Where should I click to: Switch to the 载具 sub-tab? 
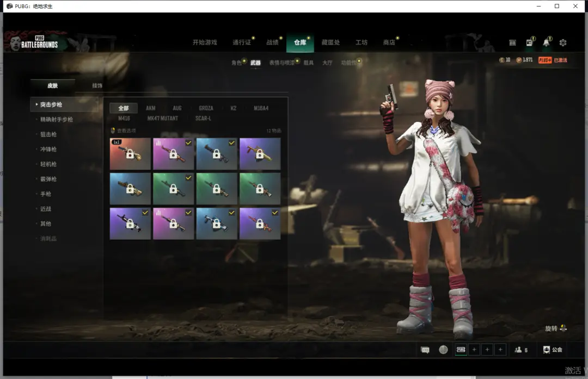pos(309,63)
